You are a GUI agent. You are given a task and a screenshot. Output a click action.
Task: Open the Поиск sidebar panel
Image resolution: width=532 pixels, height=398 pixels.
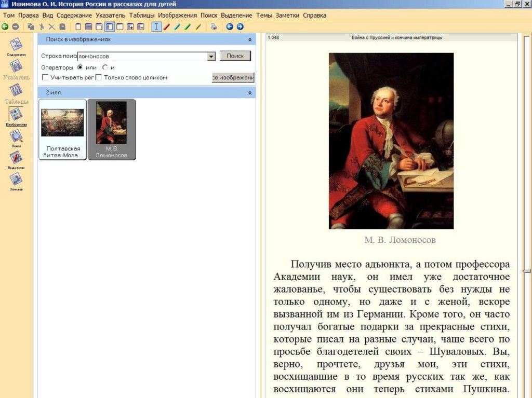point(16,139)
